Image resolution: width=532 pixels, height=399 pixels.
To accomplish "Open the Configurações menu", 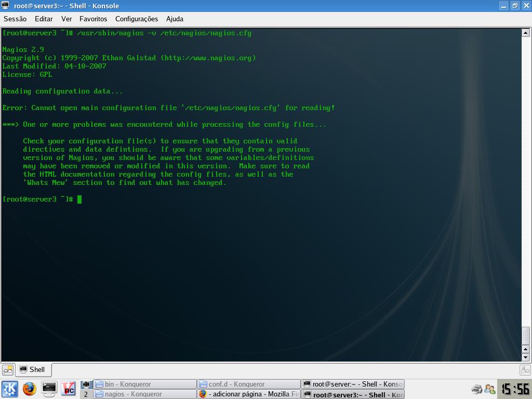I will [x=137, y=19].
